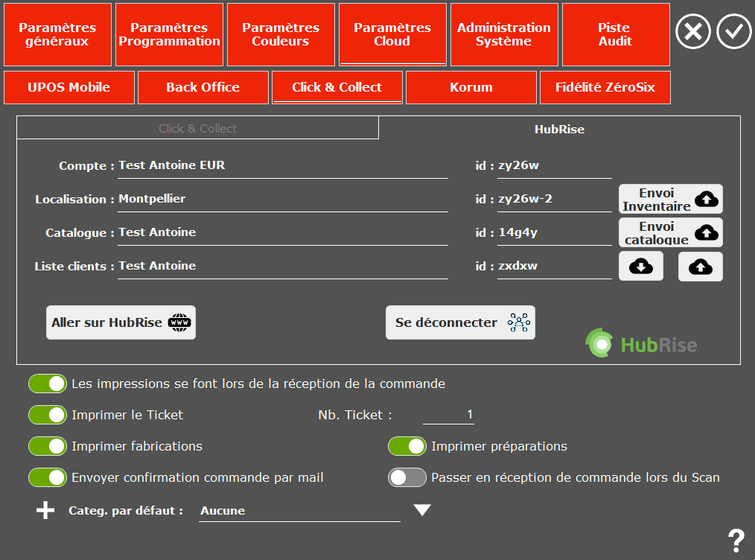Enable Passer en réception lors du Scan
Image resolution: width=755 pixels, height=560 pixels.
pos(407,477)
